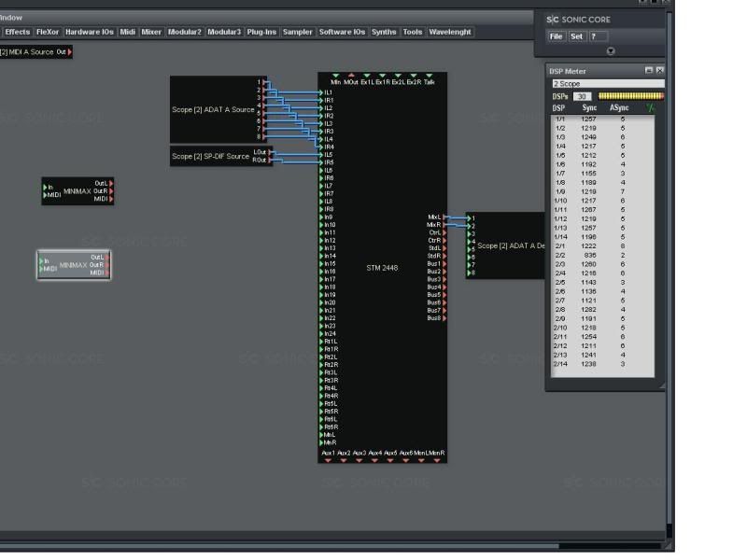Click input port 8 of ADAT A Dest
The width and height of the screenshot is (747, 560).
tap(469, 273)
